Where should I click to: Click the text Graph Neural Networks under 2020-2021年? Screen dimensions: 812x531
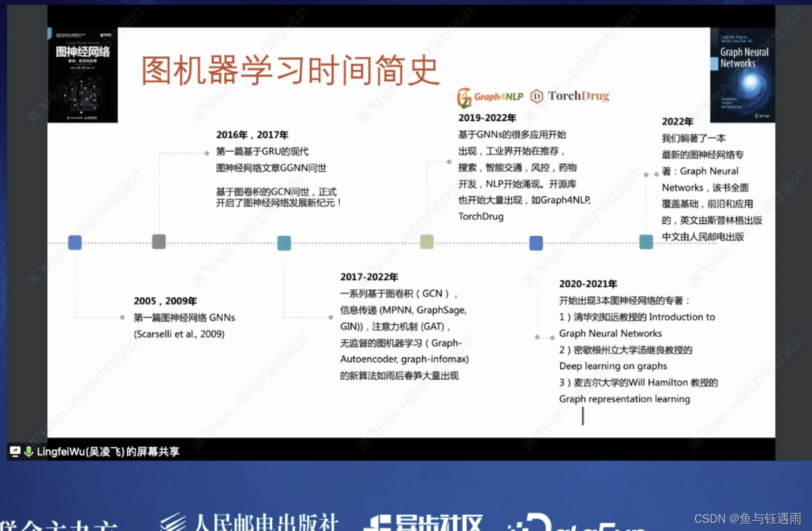[611, 333]
